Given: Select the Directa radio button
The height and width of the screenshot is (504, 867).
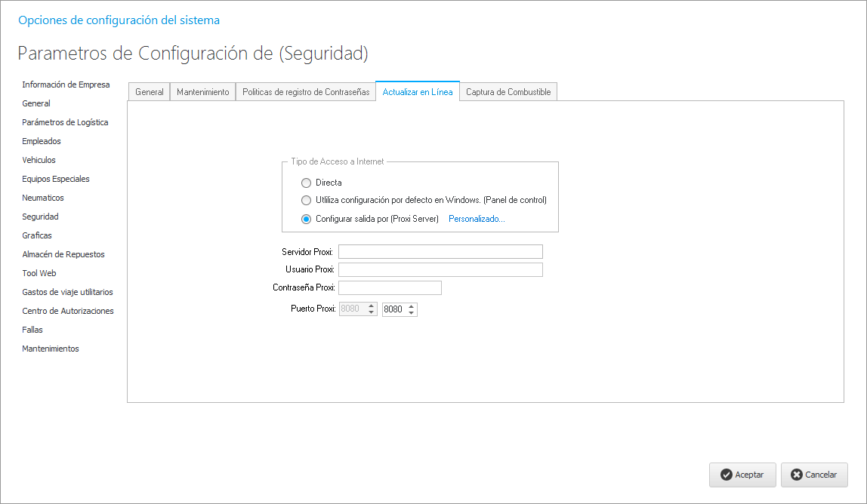Looking at the screenshot, I should pyautogui.click(x=306, y=183).
